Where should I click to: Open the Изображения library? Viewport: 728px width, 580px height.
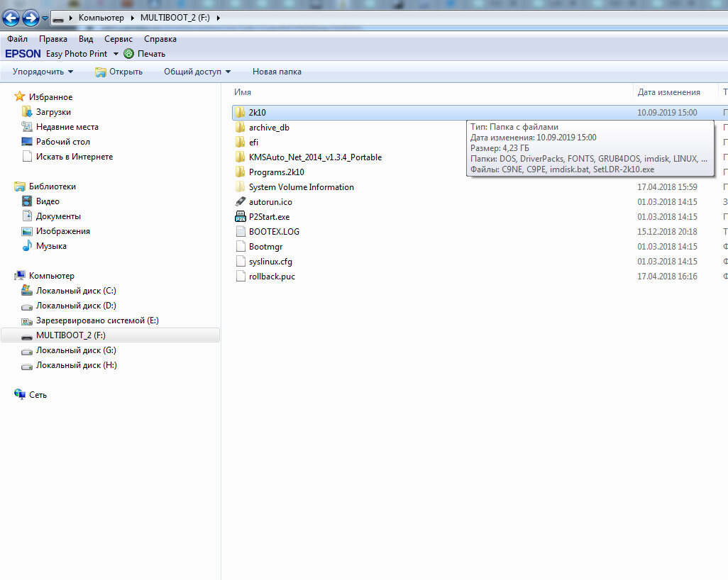pos(62,230)
